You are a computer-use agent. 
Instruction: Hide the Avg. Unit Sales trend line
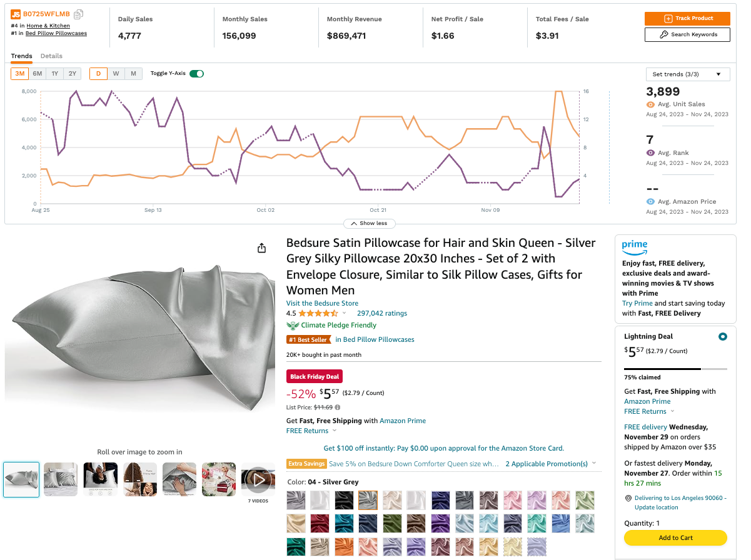650,104
